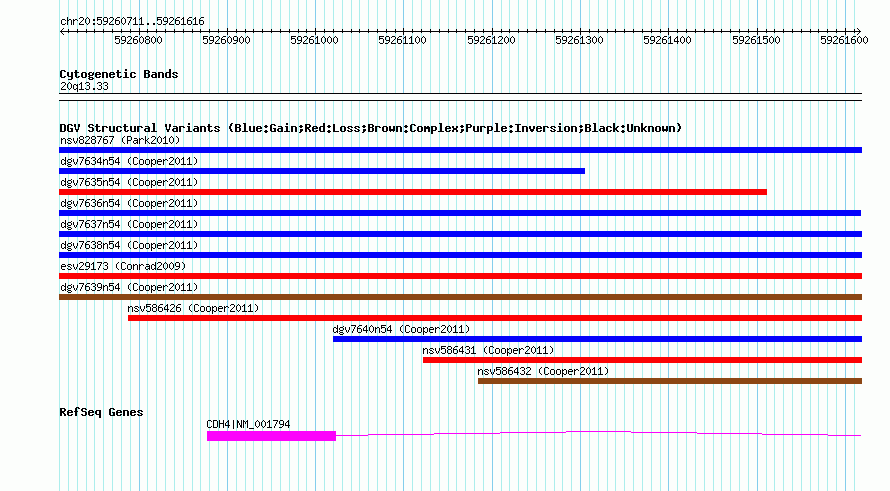Open the nsv586432 (Cooper2011) brown bar
890x491 pixels.
pos(670,381)
